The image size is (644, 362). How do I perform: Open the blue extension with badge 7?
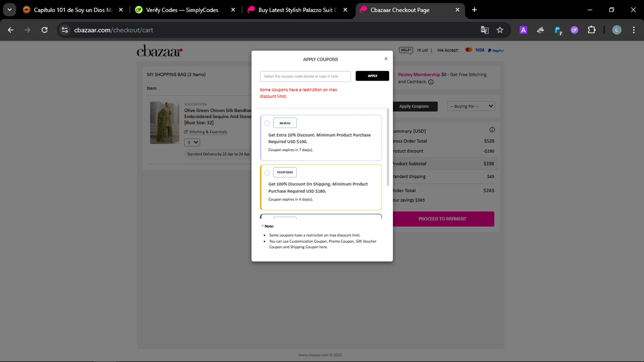pos(558,30)
